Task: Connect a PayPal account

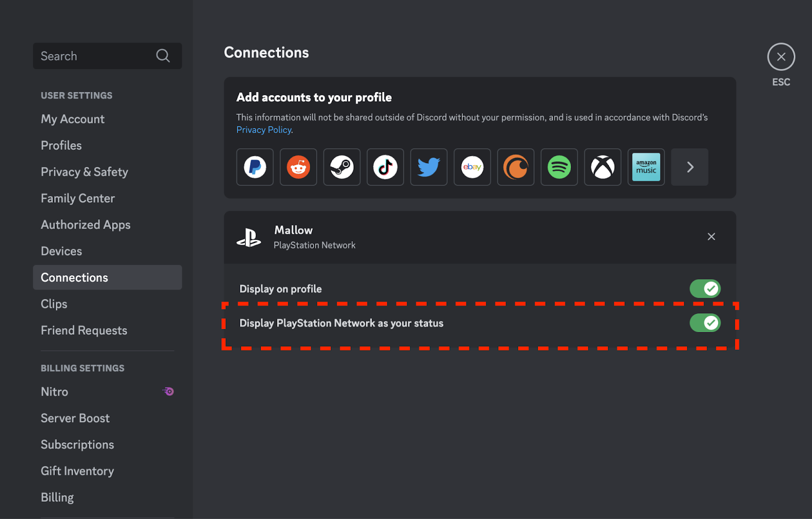Action: pyautogui.click(x=255, y=167)
